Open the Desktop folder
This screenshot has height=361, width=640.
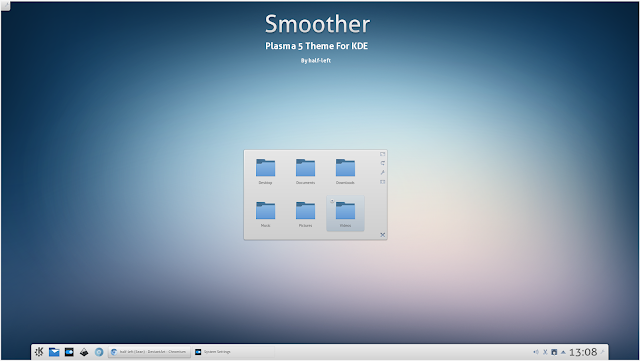tap(265, 172)
